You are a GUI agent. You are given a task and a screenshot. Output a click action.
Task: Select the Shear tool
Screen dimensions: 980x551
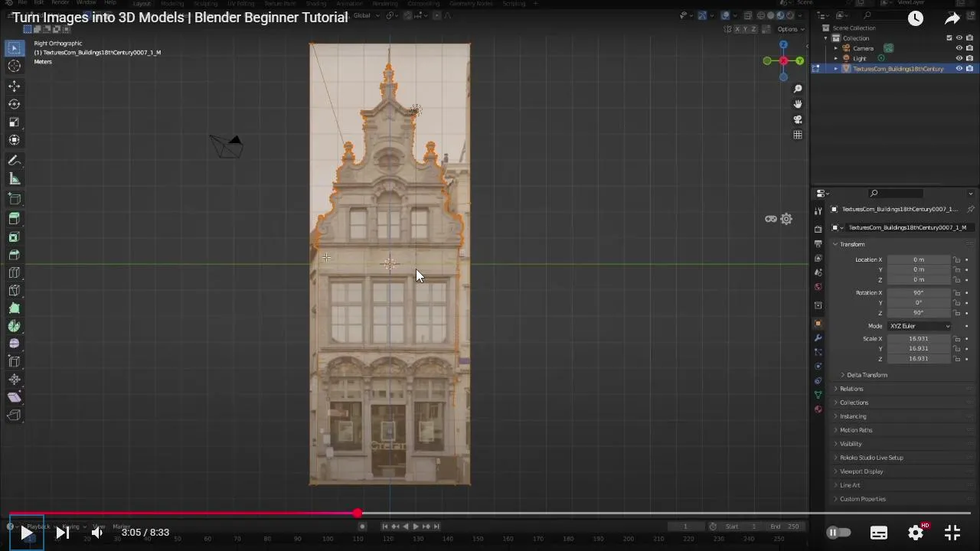[14, 397]
